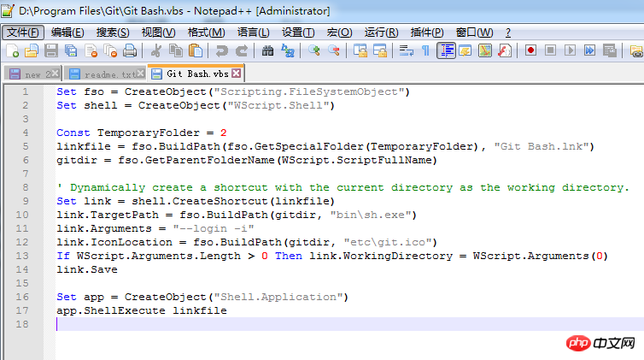
Task: Click the Redo arrow icon
Action: [x=242, y=51]
